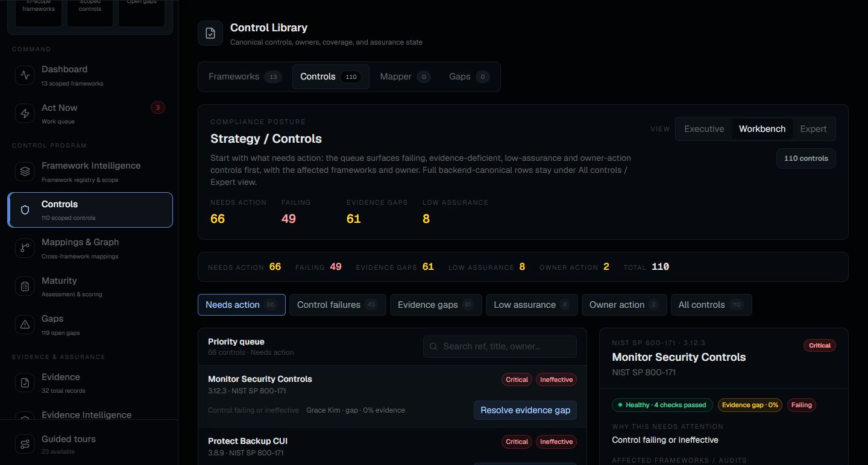Go to the Gaps tab beside Mapper

469,76
